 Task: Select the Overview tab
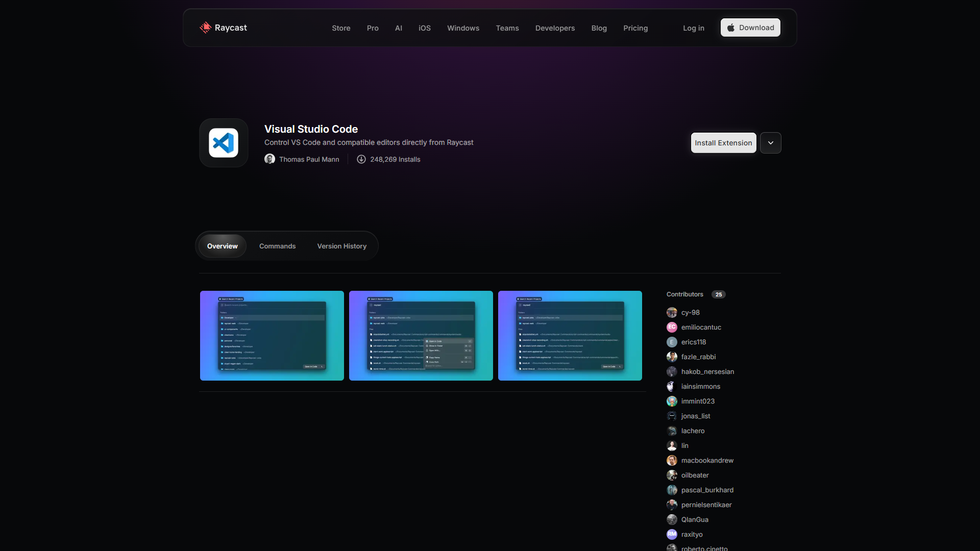(x=223, y=246)
